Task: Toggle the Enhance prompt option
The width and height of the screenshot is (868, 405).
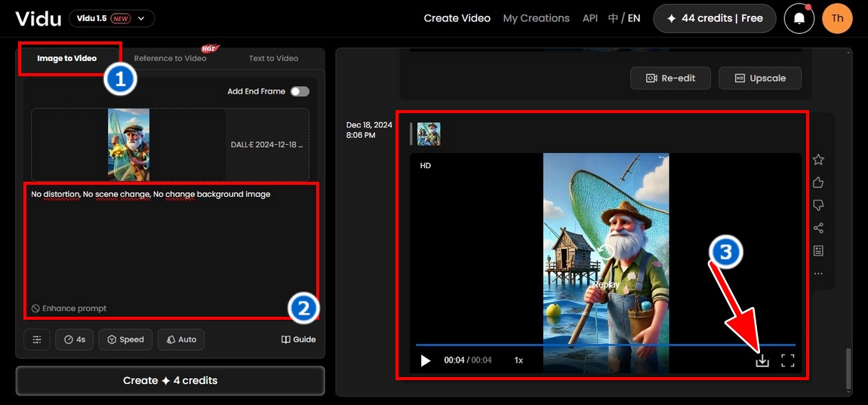Action: (x=69, y=308)
